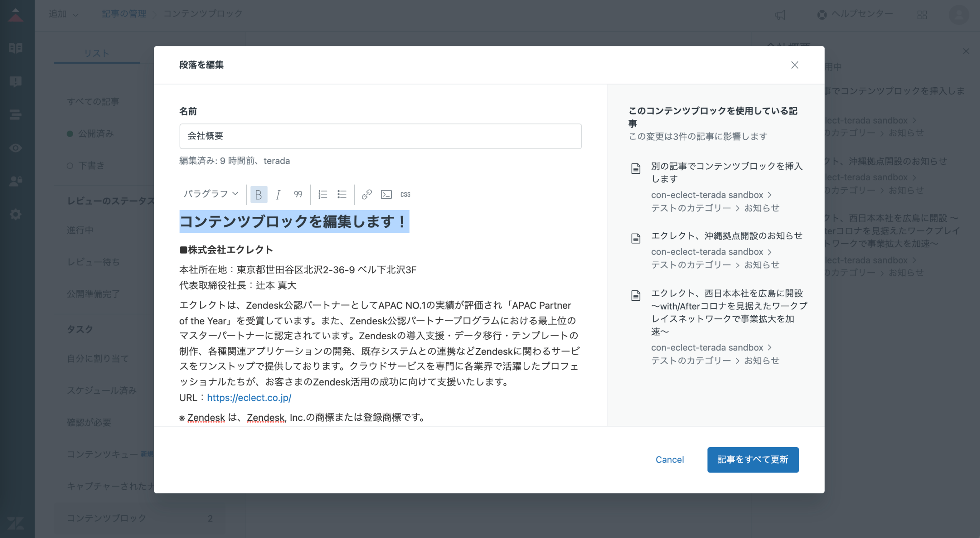Select 自分に割り当て task filter

pyautogui.click(x=98, y=358)
